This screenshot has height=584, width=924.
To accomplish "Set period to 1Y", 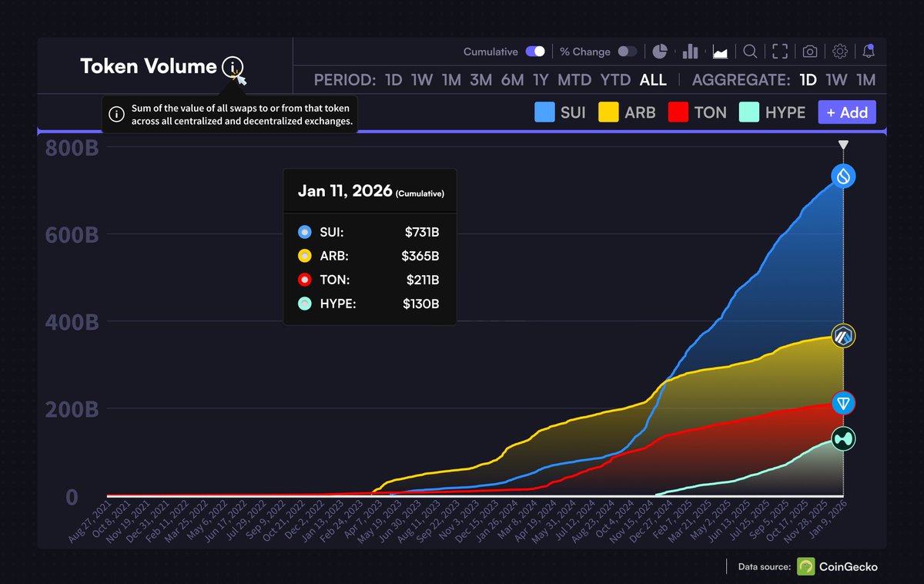I will click(541, 80).
